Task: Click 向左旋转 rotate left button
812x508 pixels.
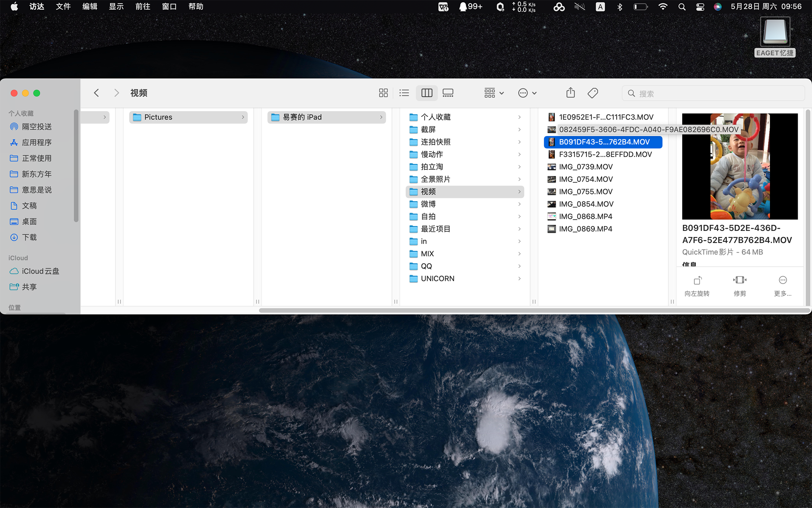Action: click(697, 286)
